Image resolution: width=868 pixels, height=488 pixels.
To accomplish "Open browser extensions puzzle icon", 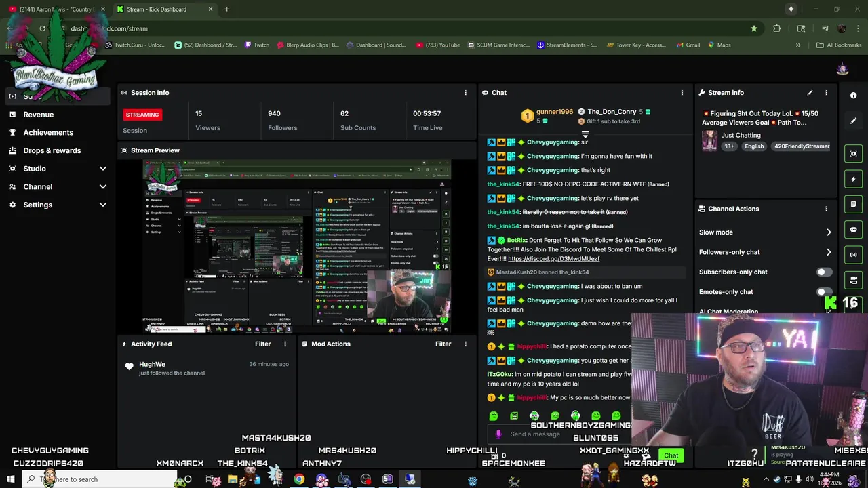I will click(777, 28).
